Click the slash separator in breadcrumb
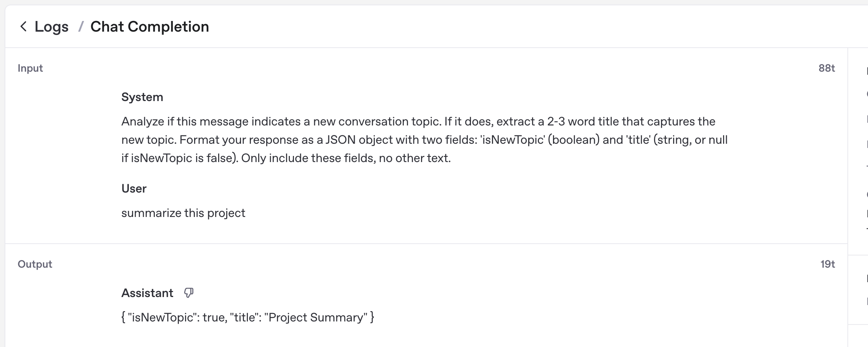 (x=80, y=27)
